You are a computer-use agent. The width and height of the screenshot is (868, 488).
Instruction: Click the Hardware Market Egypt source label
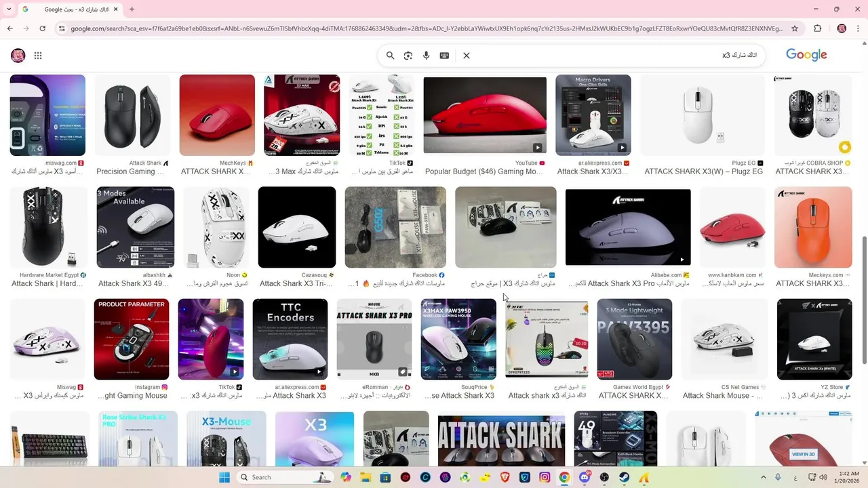click(x=49, y=275)
